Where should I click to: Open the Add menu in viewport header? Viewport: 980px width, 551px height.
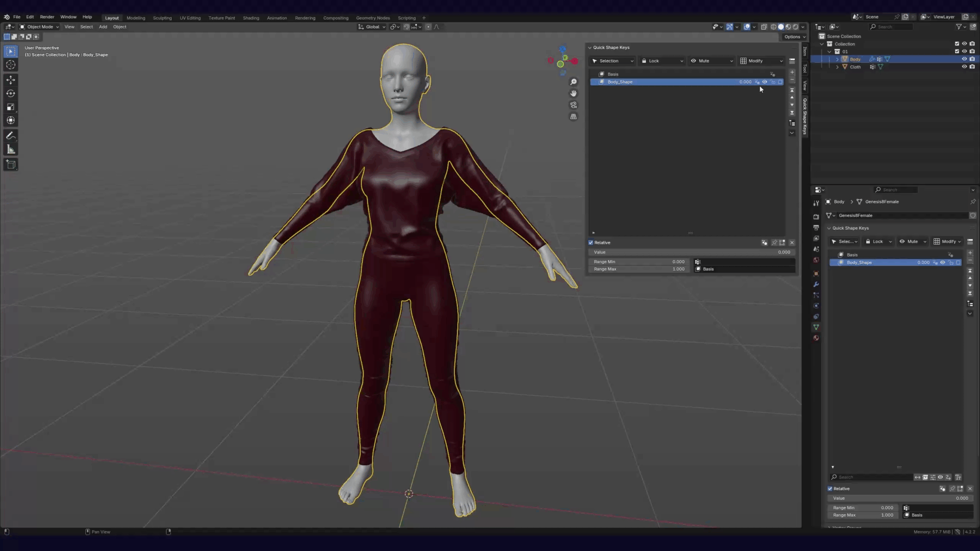point(103,27)
